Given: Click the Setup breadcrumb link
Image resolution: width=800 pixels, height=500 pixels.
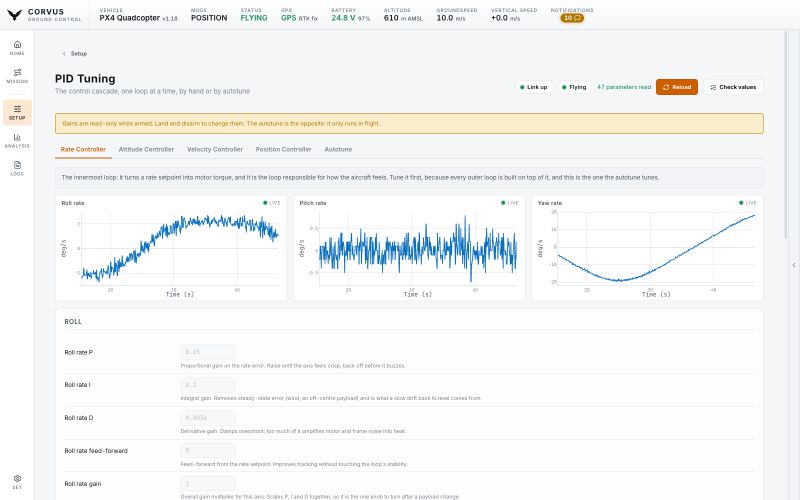Looking at the screenshot, I should (79, 54).
